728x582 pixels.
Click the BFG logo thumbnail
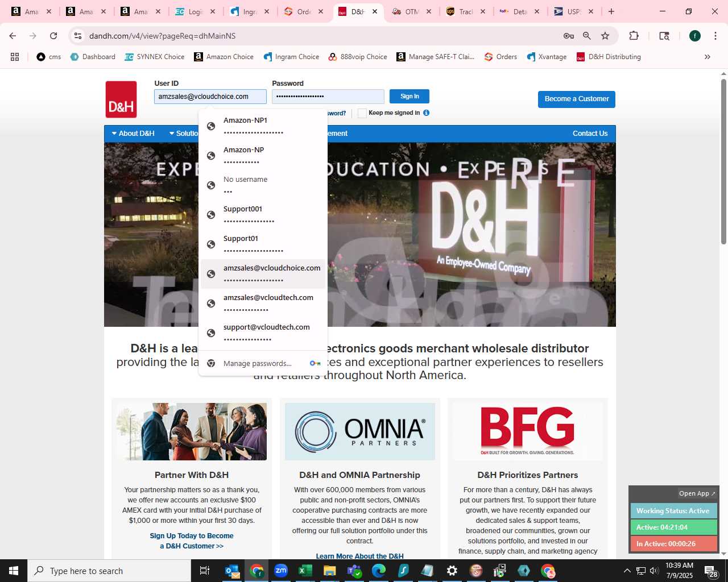[528, 431]
